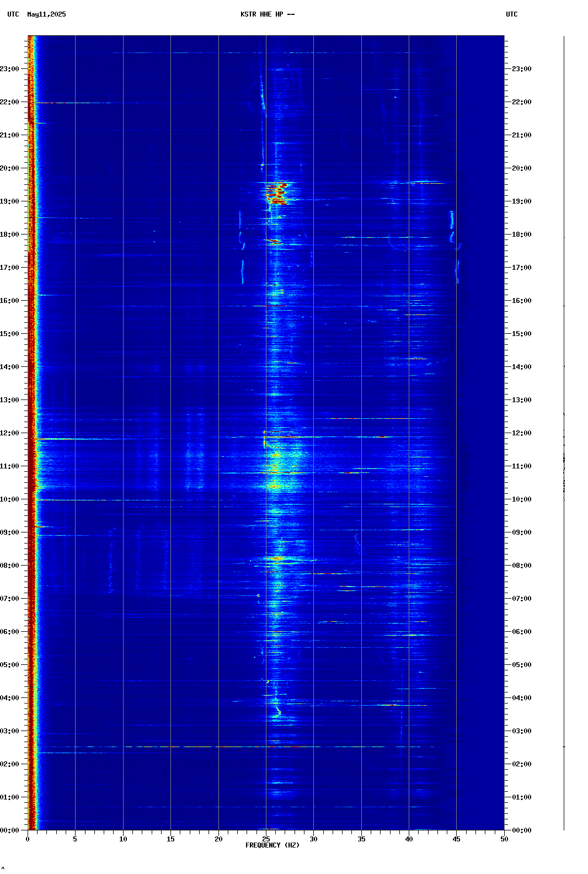
Task: Select the 15 Hz tick label
Action: point(170,839)
